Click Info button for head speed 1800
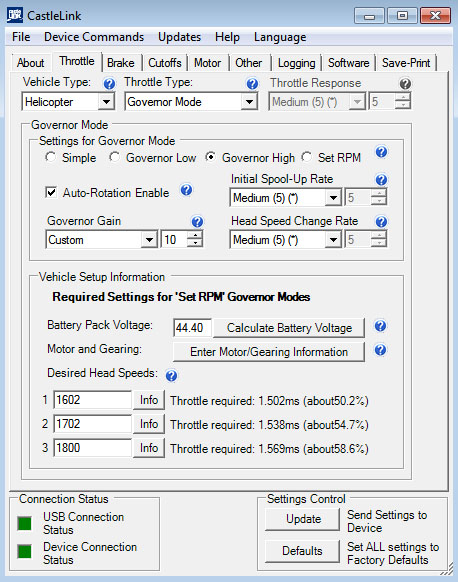Screen dimensions: 458x582 [149, 448]
